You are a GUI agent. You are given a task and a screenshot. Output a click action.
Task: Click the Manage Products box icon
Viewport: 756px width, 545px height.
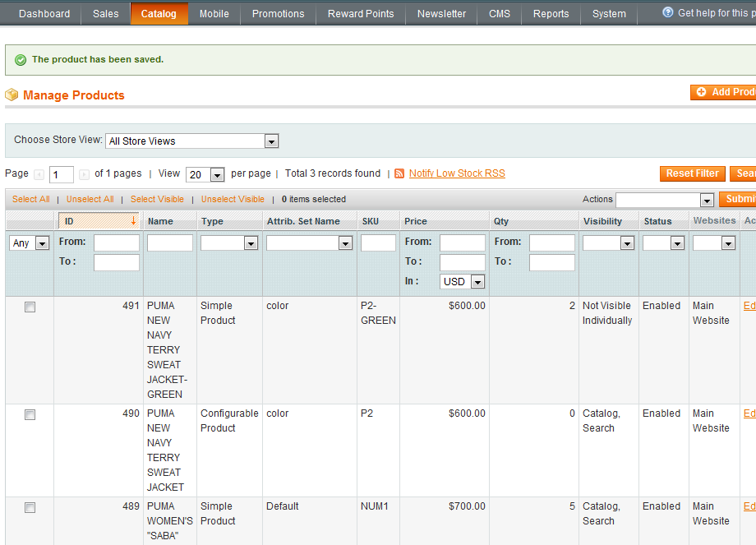point(12,95)
